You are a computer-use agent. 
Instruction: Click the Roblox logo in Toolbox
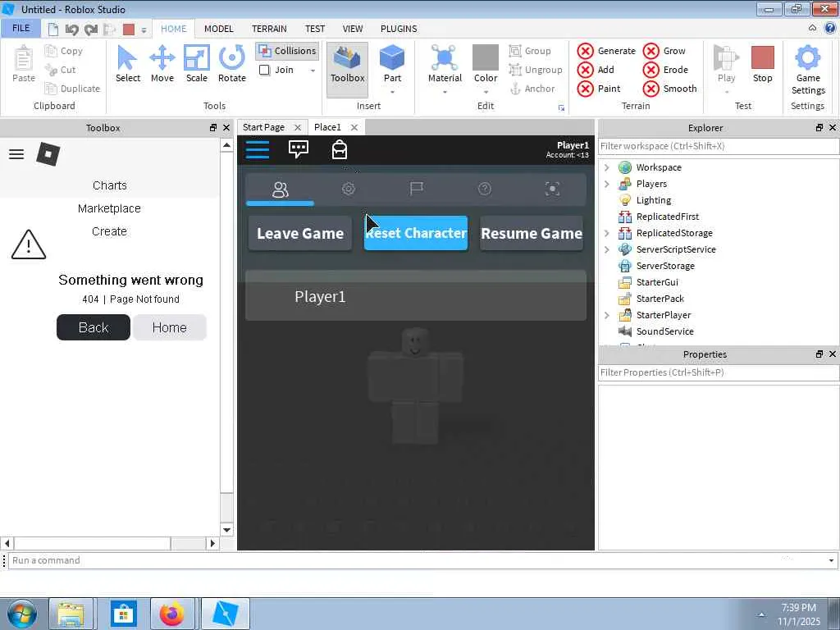pos(48,154)
